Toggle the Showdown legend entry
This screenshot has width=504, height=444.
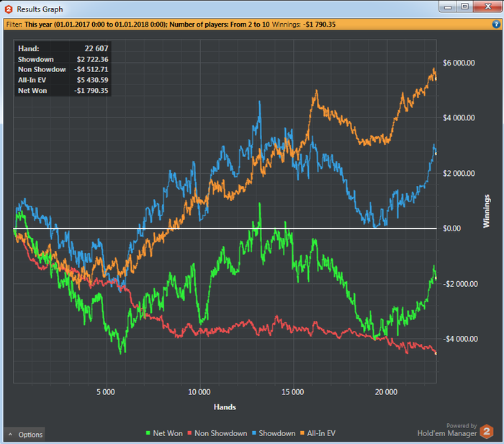point(274,433)
